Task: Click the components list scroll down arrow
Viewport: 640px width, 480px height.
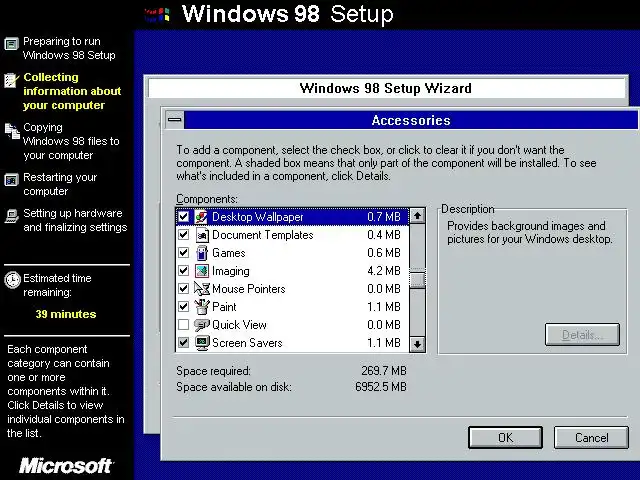Action: coord(417,344)
